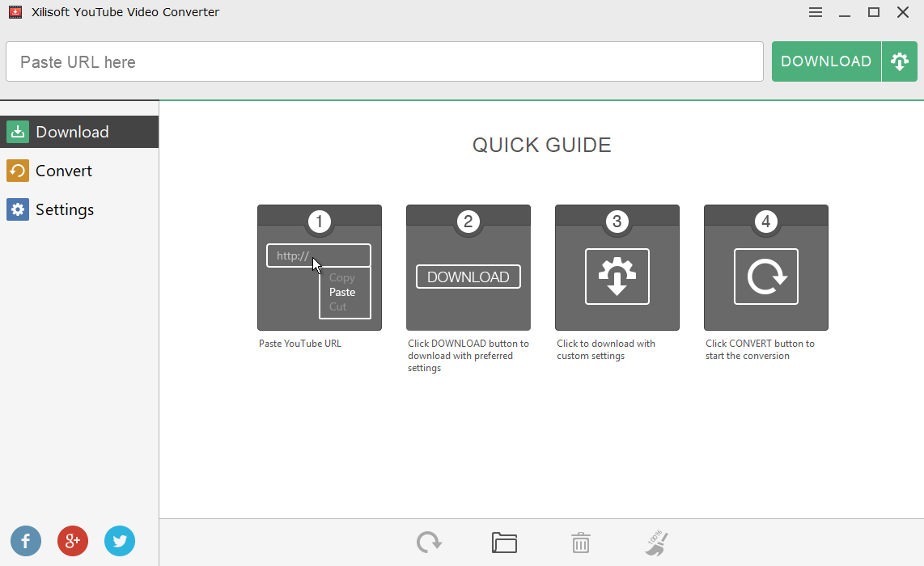Image resolution: width=924 pixels, height=566 pixels.
Task: Maximize the Xilisoft window
Action: (x=874, y=12)
